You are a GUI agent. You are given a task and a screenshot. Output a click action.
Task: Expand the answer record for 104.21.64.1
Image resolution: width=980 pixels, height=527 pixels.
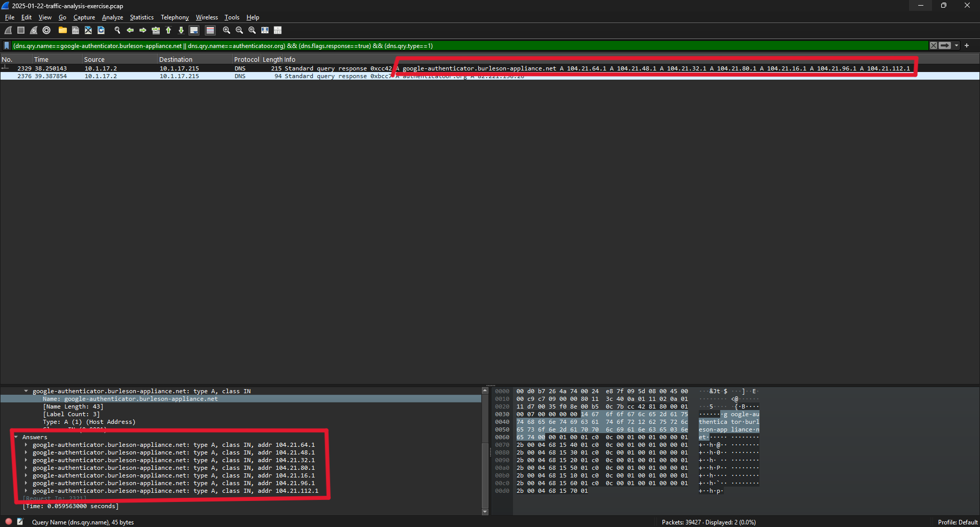26,445
